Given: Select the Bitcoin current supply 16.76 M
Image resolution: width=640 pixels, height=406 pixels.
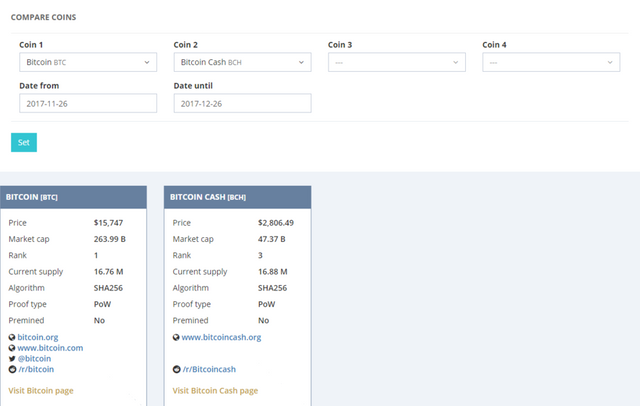Looking at the screenshot, I should tap(108, 272).
